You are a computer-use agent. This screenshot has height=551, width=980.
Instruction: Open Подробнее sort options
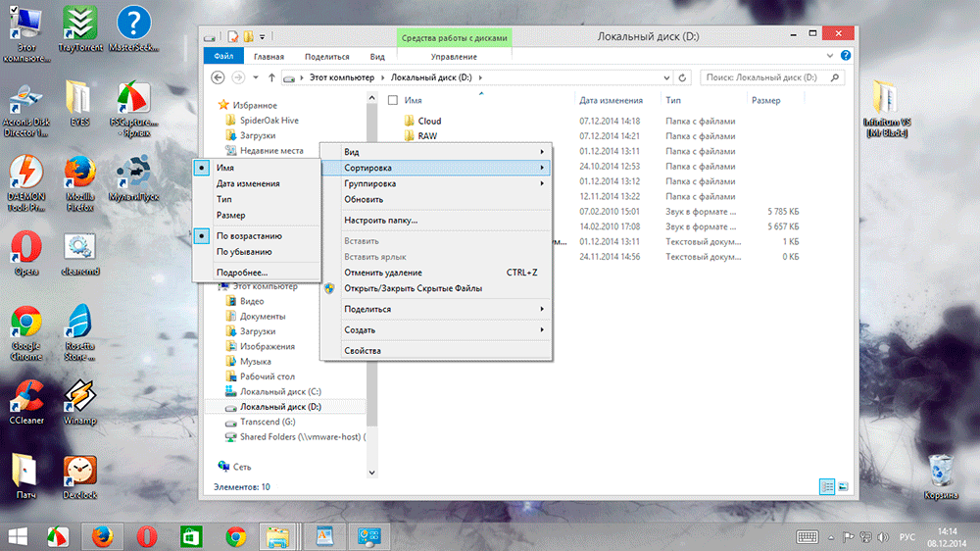pyautogui.click(x=256, y=272)
